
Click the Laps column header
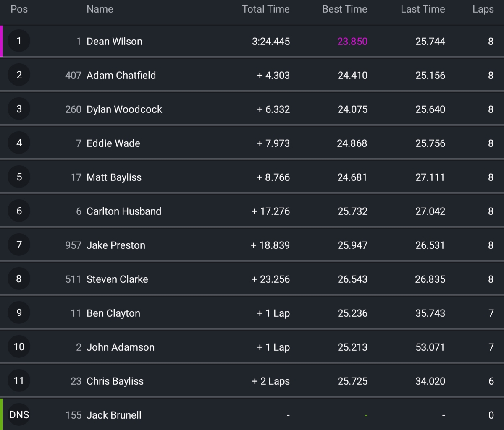pos(483,9)
